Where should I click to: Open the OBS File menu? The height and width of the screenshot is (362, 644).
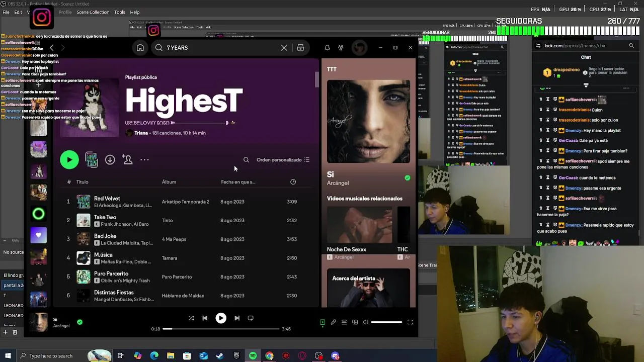click(6, 12)
